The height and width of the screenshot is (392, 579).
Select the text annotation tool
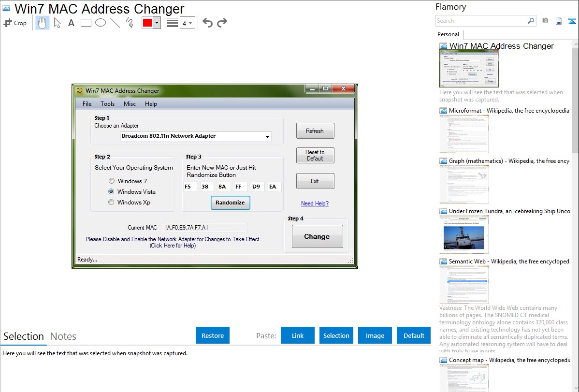(71, 23)
